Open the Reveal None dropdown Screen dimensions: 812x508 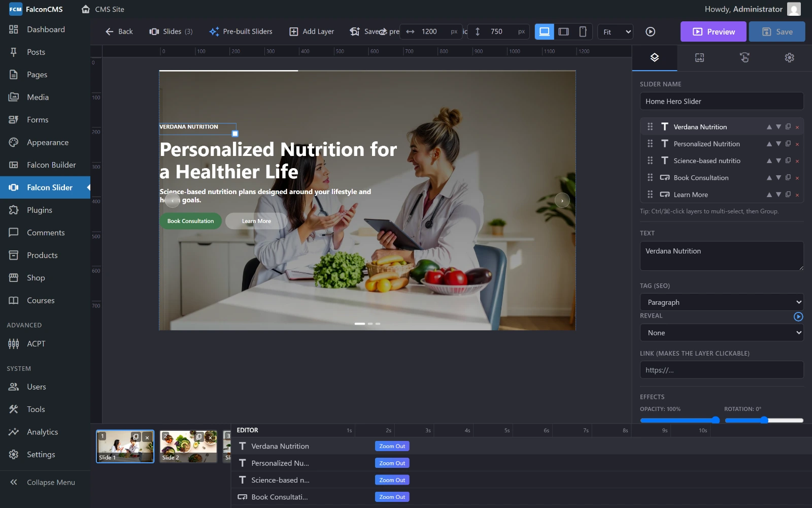click(722, 333)
